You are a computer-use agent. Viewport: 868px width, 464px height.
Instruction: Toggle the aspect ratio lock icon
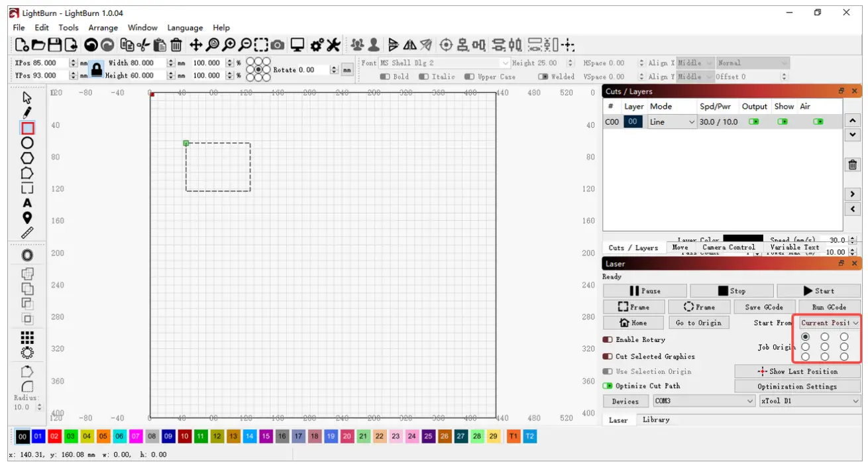pos(97,69)
